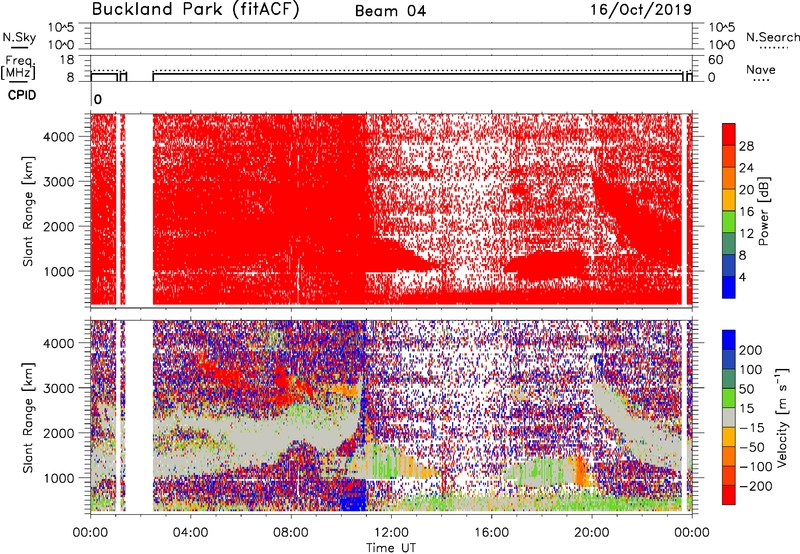Pick the red bottom segment of Velocity colorbar

tap(729, 495)
